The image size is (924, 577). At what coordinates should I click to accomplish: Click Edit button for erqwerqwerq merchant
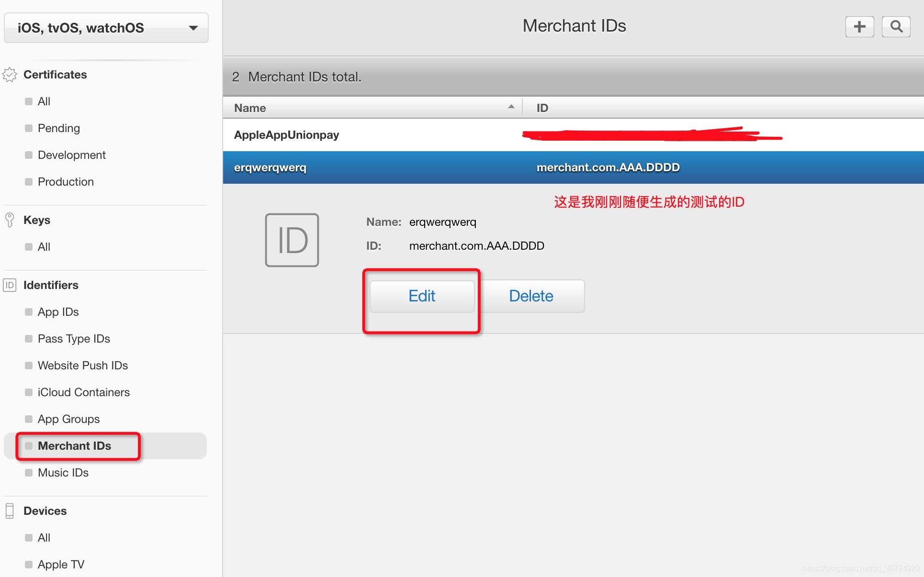pyautogui.click(x=422, y=296)
